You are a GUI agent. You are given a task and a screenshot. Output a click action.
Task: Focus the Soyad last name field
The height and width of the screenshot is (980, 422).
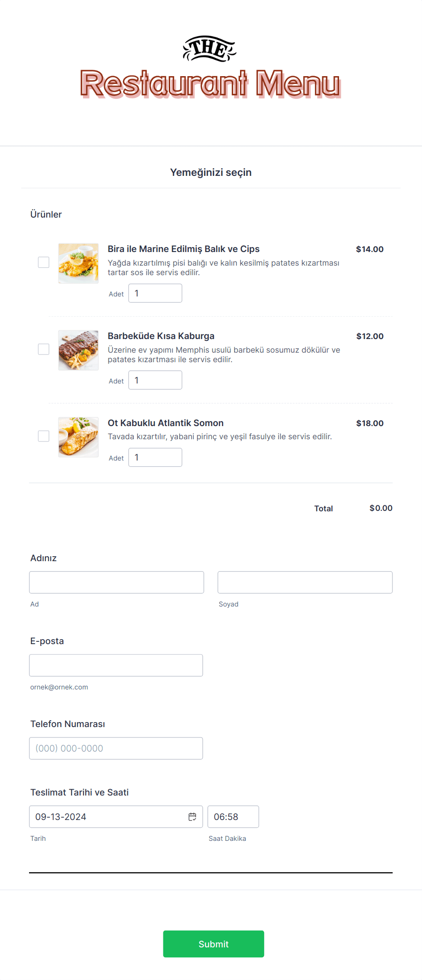tap(305, 582)
